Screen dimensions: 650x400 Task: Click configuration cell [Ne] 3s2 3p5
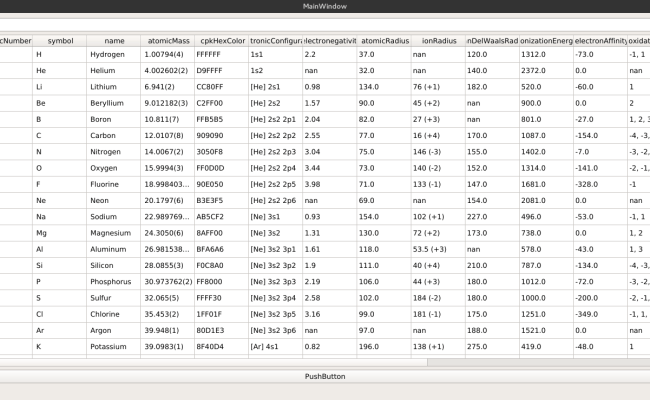coord(276,314)
